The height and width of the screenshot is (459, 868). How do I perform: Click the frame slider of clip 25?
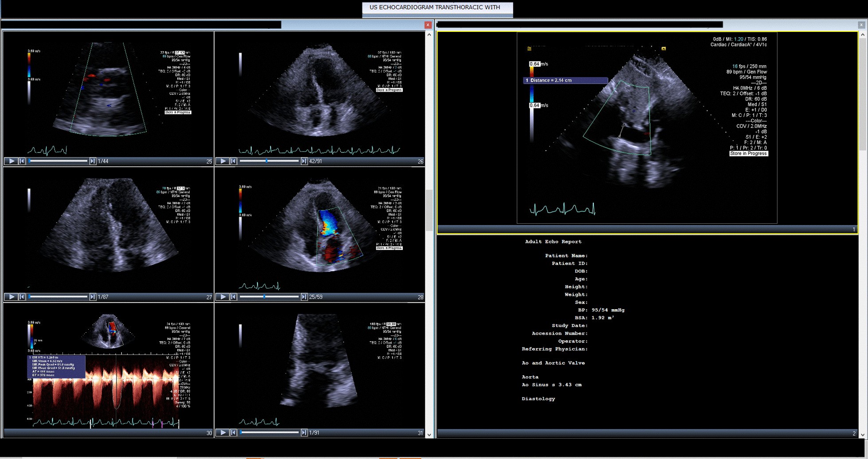[x=58, y=161]
